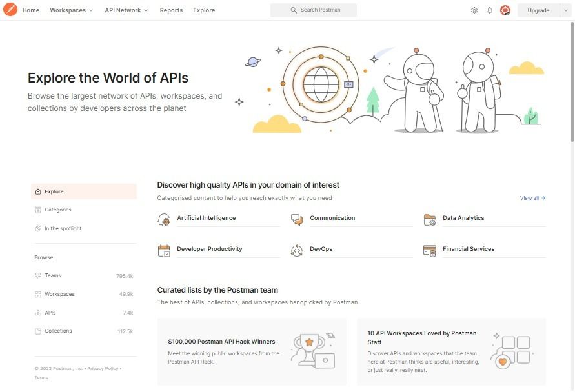575x392 pixels.
Task: Click the search magnifier icon
Action: (x=294, y=10)
